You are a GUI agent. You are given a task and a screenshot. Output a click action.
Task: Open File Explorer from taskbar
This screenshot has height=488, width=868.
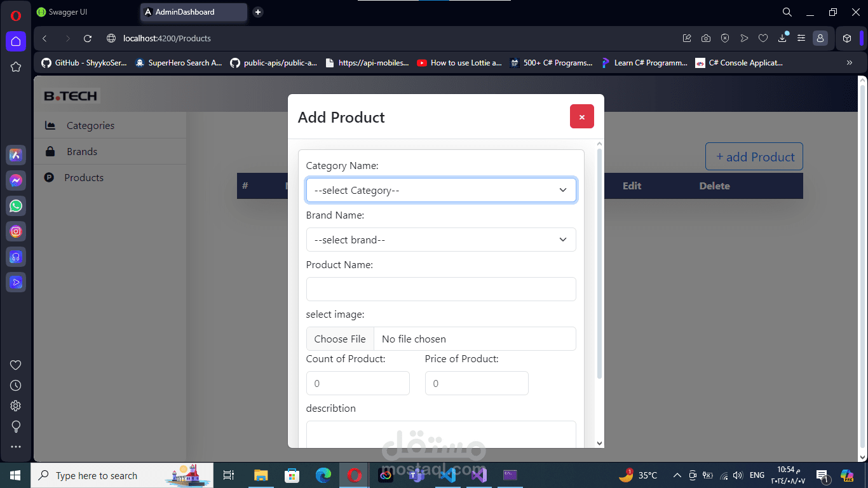click(261, 475)
